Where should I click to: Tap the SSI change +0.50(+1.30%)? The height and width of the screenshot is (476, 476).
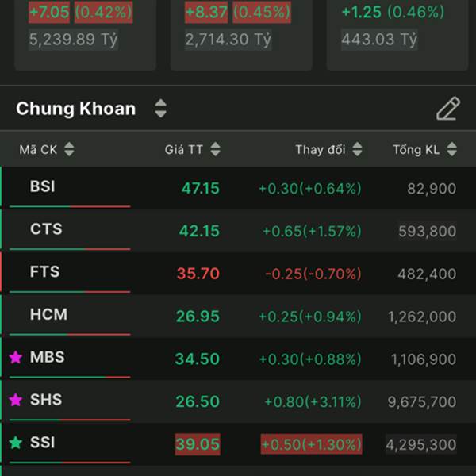(311, 444)
